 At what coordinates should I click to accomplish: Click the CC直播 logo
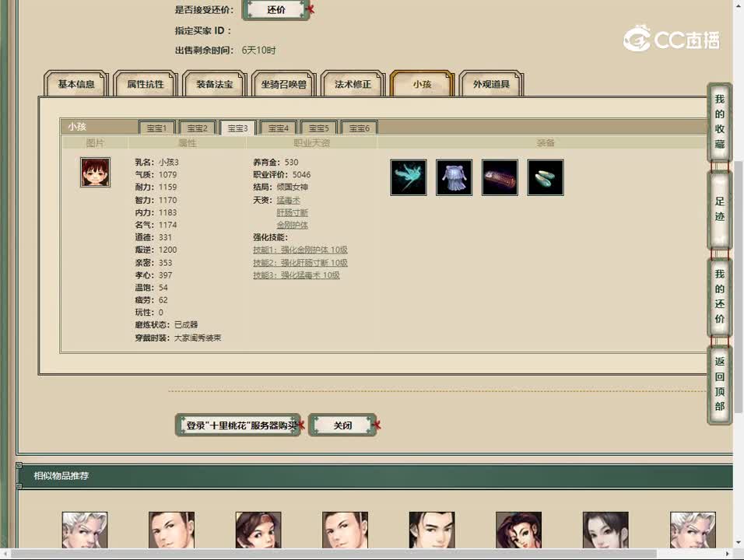672,38
